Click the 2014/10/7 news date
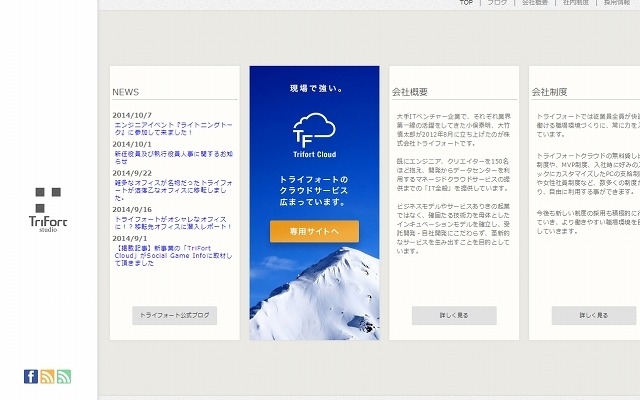 pos(132,116)
